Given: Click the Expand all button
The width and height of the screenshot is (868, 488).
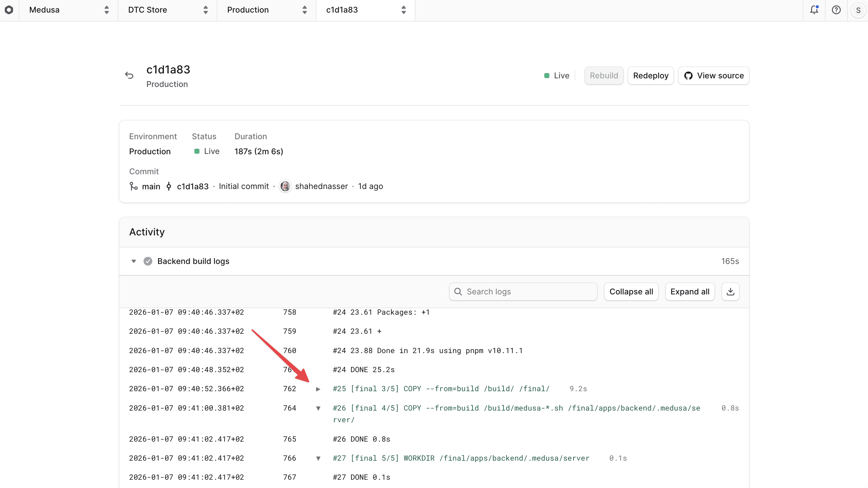Looking at the screenshot, I should pos(689,291).
